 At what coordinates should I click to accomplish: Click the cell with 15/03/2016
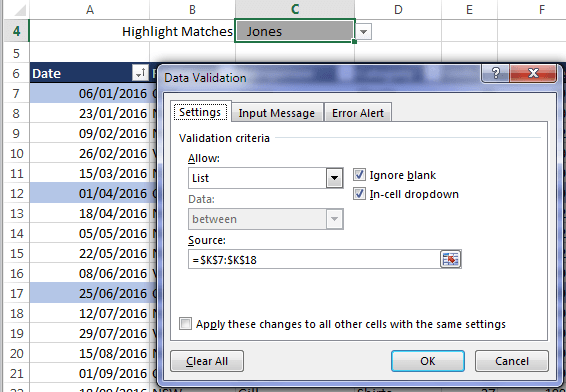click(90, 173)
